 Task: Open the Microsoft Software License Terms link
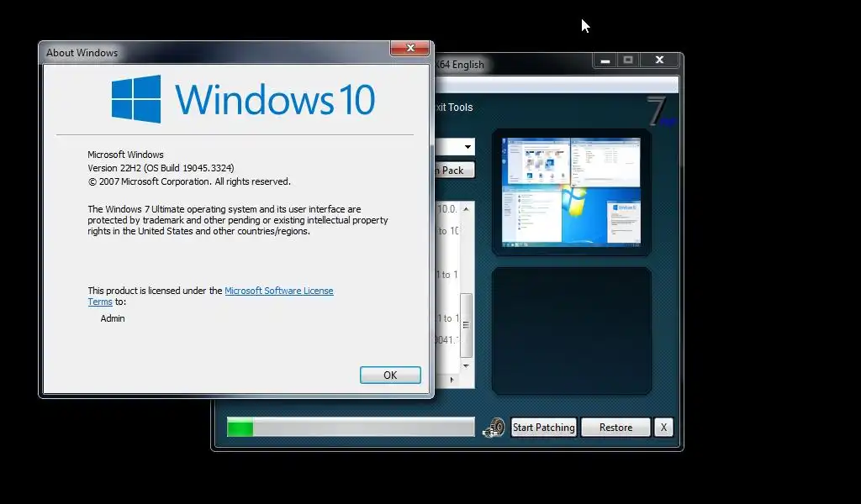tap(279, 291)
